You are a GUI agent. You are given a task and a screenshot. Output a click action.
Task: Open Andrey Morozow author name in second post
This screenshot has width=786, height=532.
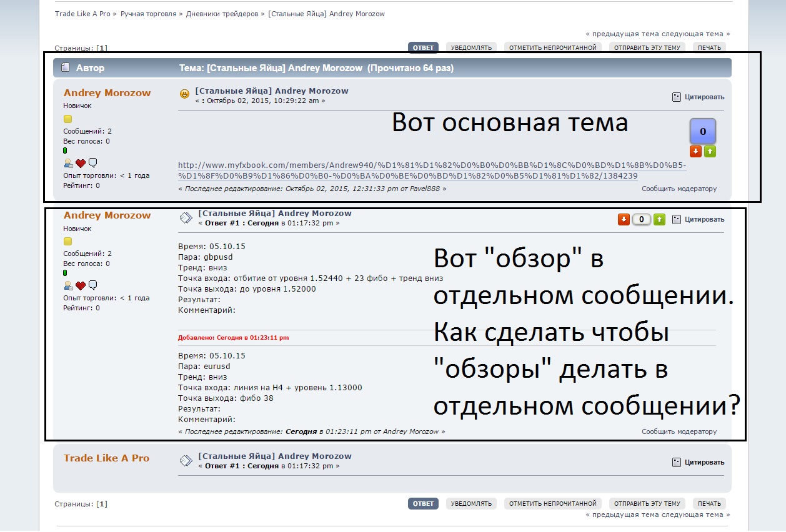coord(107,215)
